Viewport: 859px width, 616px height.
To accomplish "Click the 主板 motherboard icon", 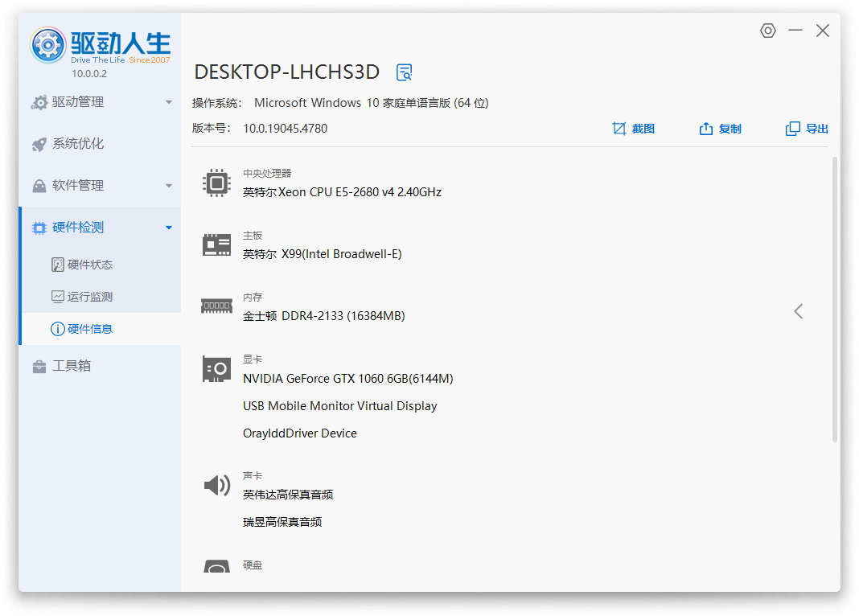I will coord(217,244).
